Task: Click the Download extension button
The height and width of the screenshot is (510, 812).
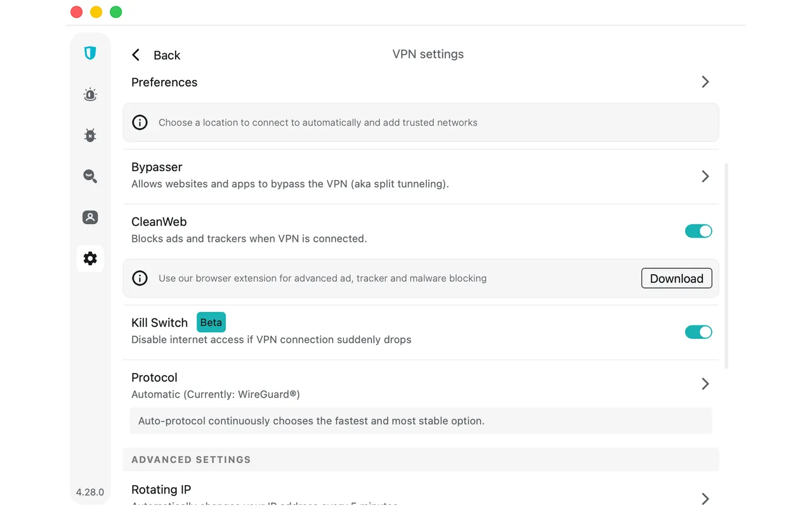Action: click(x=676, y=278)
